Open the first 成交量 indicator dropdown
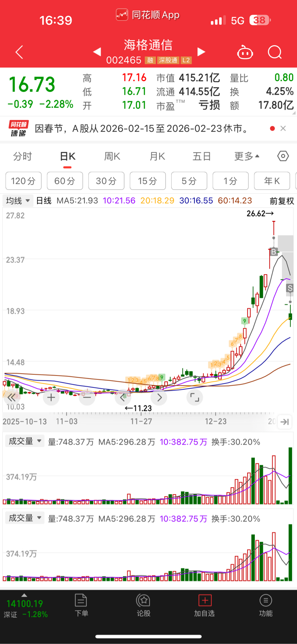 pos(25,441)
